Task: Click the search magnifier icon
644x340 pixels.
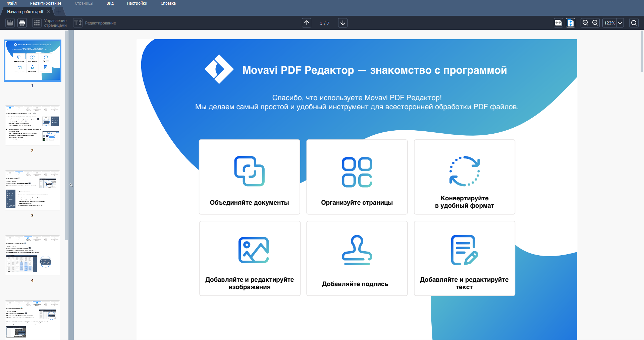Action: click(634, 23)
